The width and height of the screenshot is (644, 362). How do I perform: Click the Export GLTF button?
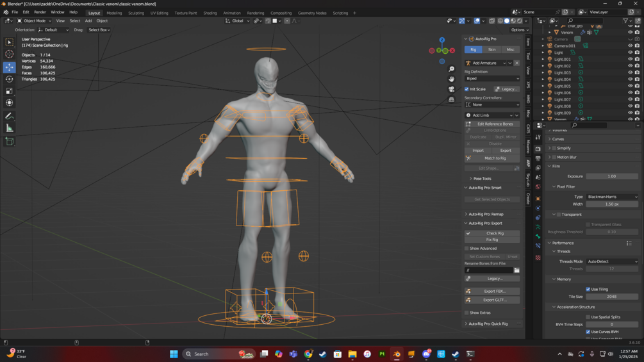(x=492, y=300)
